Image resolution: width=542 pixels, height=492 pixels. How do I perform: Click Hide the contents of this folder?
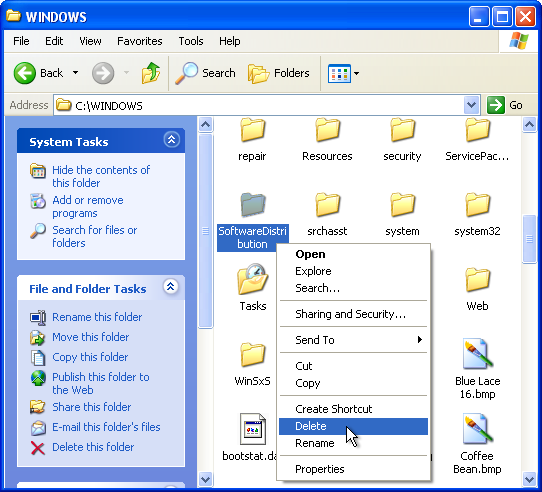pos(101,176)
